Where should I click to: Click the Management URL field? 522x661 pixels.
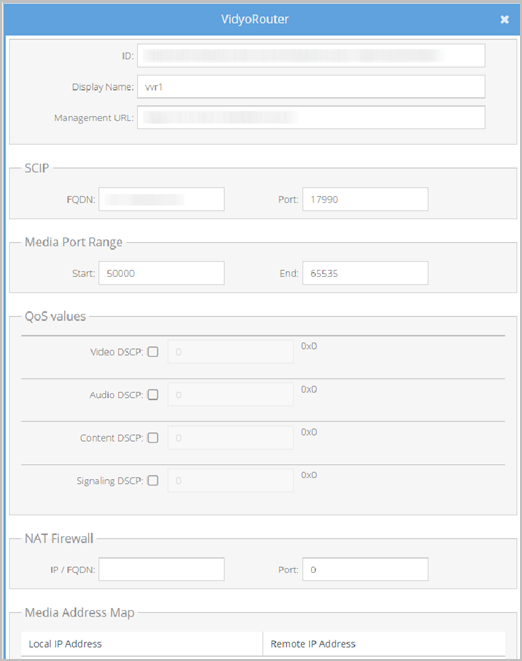[x=311, y=117]
